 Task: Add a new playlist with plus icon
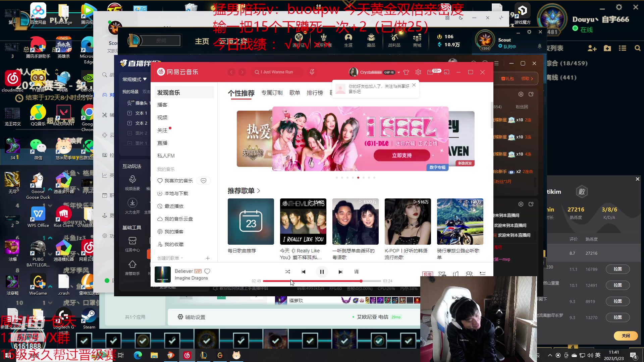pos(208,258)
